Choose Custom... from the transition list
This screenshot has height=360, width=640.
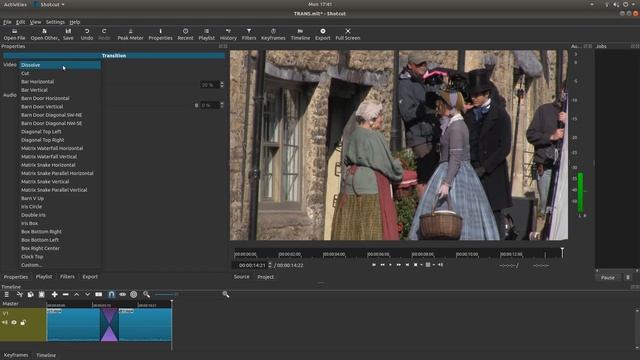[60, 265]
